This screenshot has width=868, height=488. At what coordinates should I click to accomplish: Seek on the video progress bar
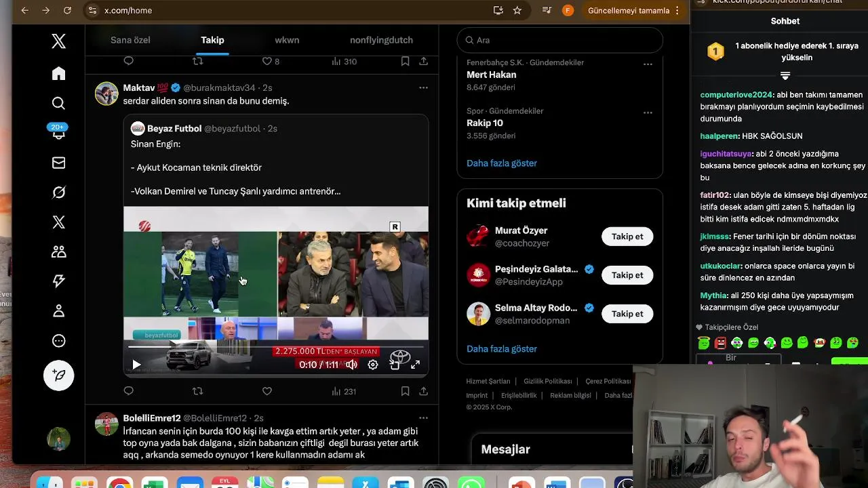point(275,347)
